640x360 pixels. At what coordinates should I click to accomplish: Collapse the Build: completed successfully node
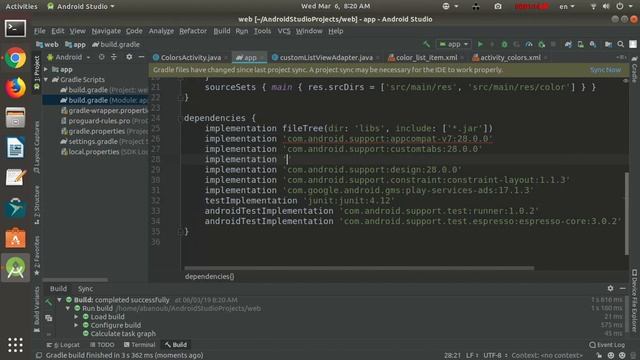tap(60, 300)
